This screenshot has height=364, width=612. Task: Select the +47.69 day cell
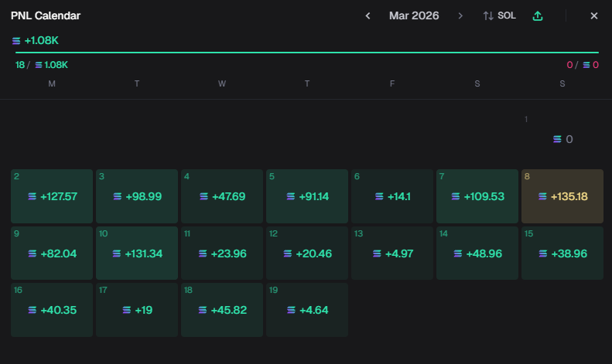[x=222, y=196]
